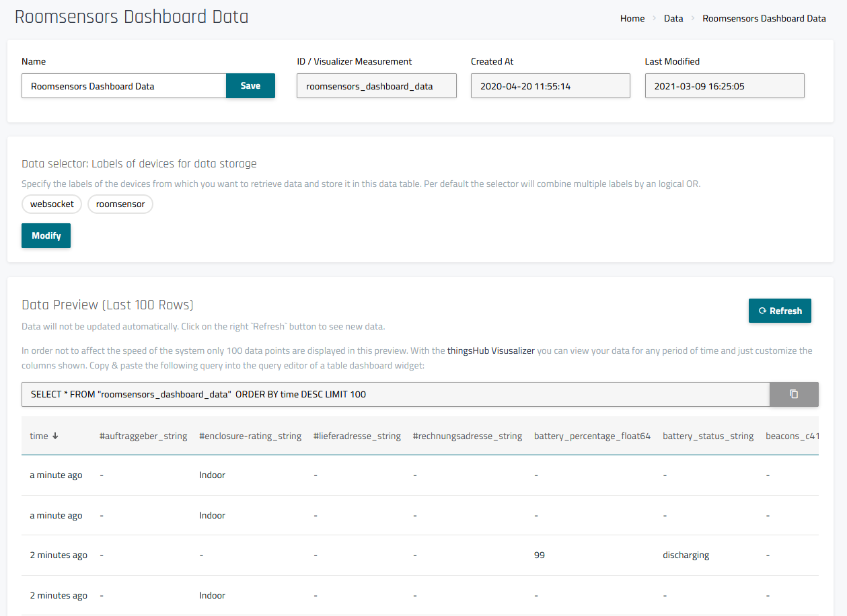The image size is (847, 616).
Task: Go to Data breadcrumb link
Action: click(x=673, y=18)
